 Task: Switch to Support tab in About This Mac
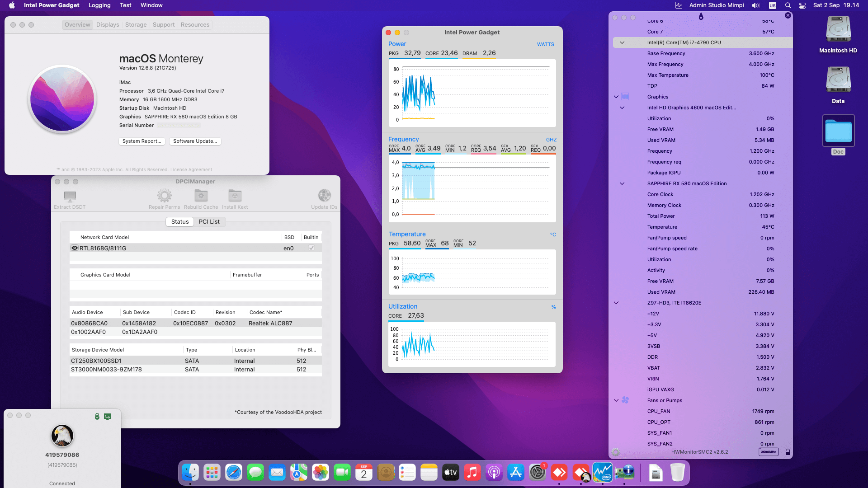164,25
